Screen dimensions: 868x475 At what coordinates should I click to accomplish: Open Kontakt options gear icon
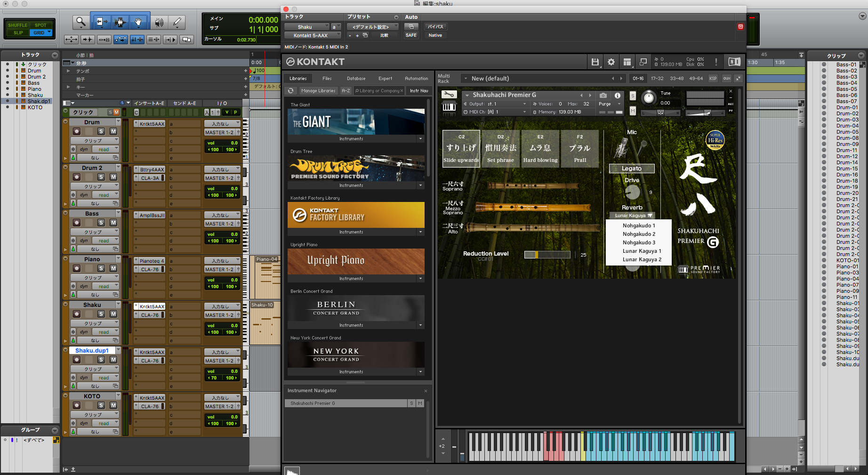click(x=611, y=62)
